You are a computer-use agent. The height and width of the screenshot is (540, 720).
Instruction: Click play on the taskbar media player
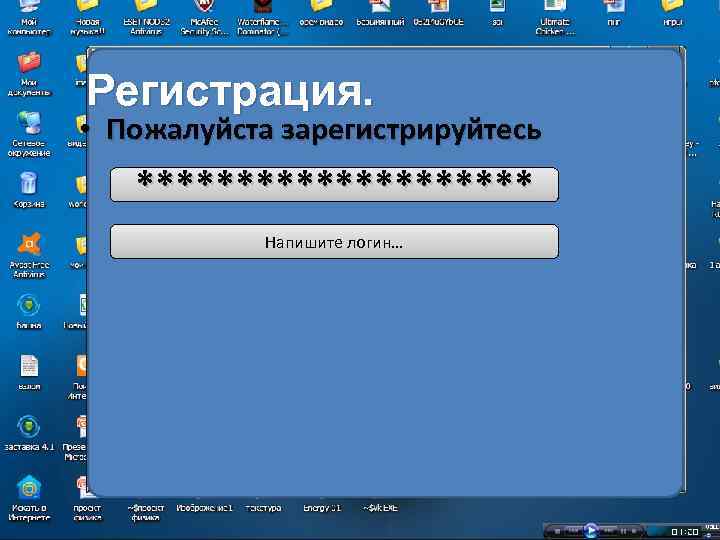[x=591, y=531]
